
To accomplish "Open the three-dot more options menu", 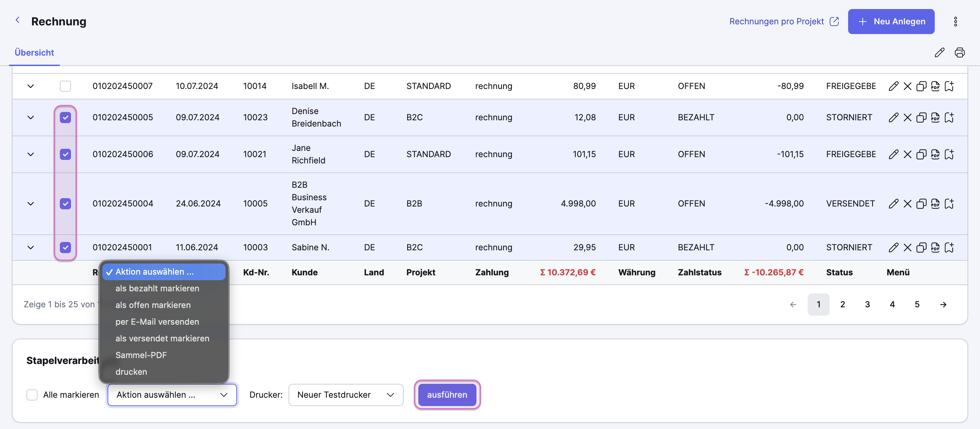I will tap(955, 21).
